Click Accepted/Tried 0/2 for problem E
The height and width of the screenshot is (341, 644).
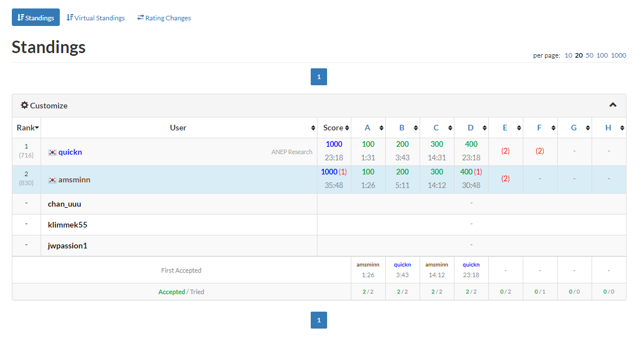click(x=506, y=292)
